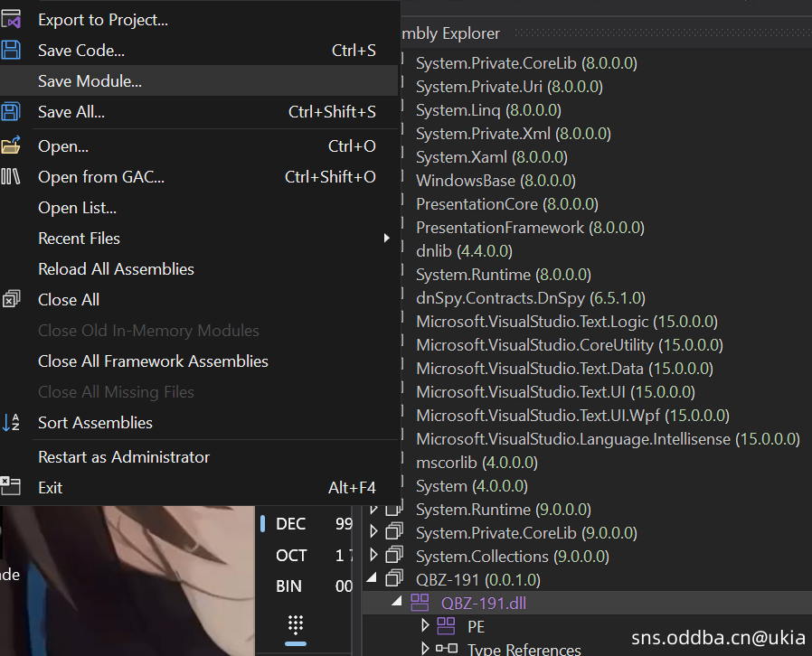Select dnlib (4.4.0.0) in Assembly Explorer
812x656 pixels.
coord(463,251)
